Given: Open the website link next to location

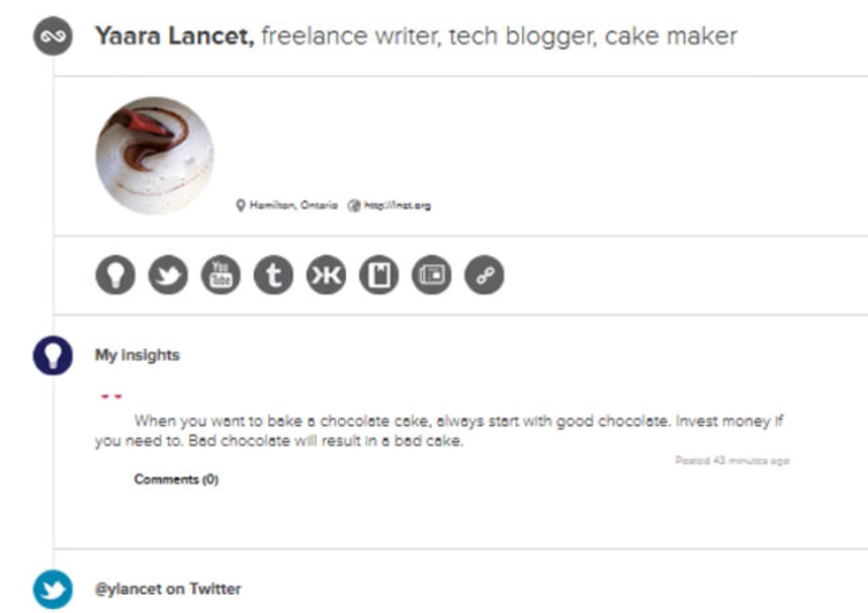Looking at the screenshot, I should [x=397, y=206].
